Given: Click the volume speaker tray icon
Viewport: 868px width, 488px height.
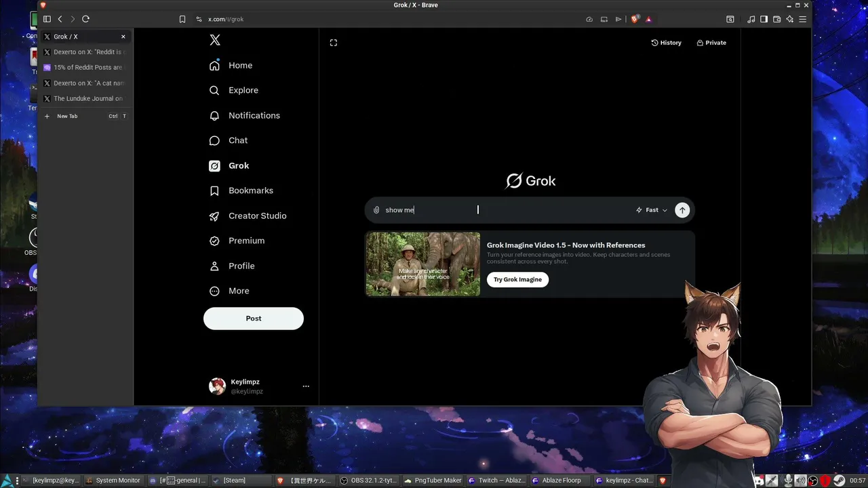Looking at the screenshot, I should pos(800,481).
